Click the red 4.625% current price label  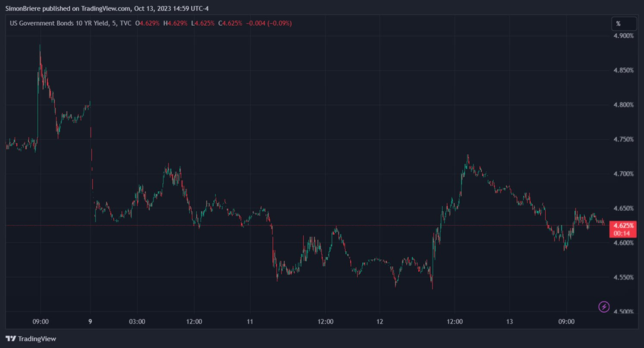pyautogui.click(x=623, y=225)
